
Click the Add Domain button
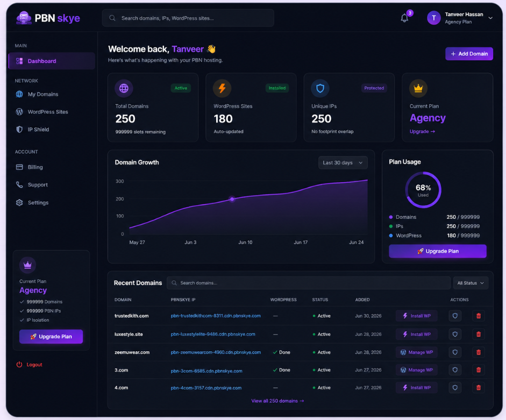469,54
